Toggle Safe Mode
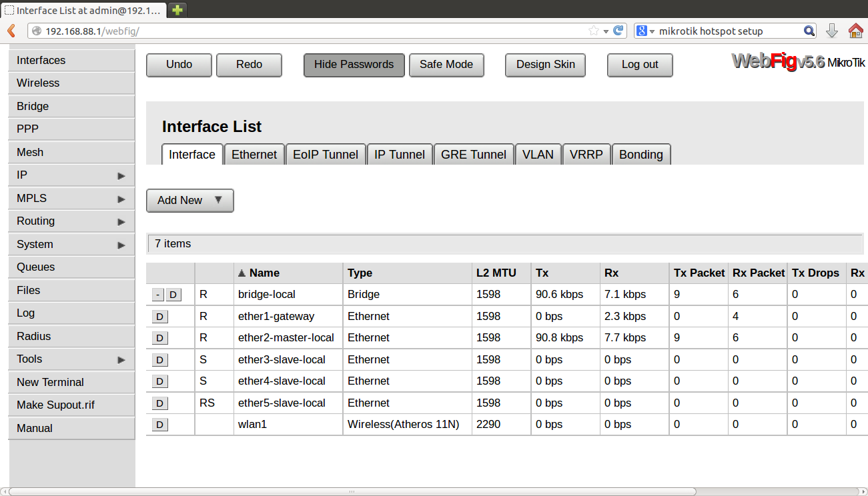This screenshot has height=496, width=868. [446, 65]
